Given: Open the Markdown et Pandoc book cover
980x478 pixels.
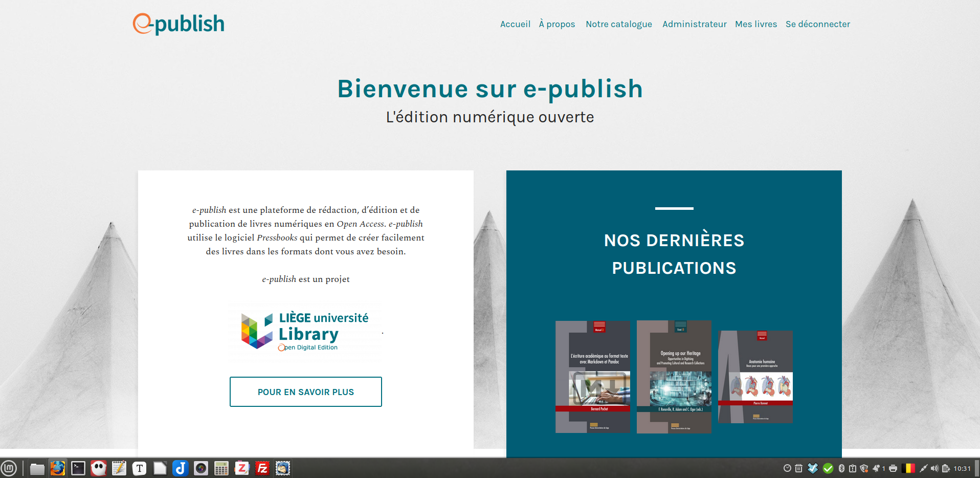Looking at the screenshot, I should coord(592,377).
